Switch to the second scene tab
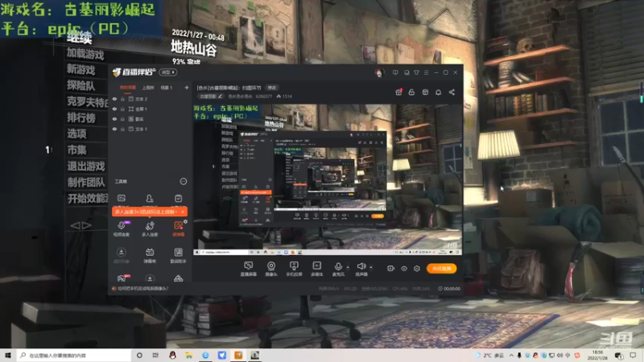The height and width of the screenshot is (362, 644). click(x=148, y=88)
